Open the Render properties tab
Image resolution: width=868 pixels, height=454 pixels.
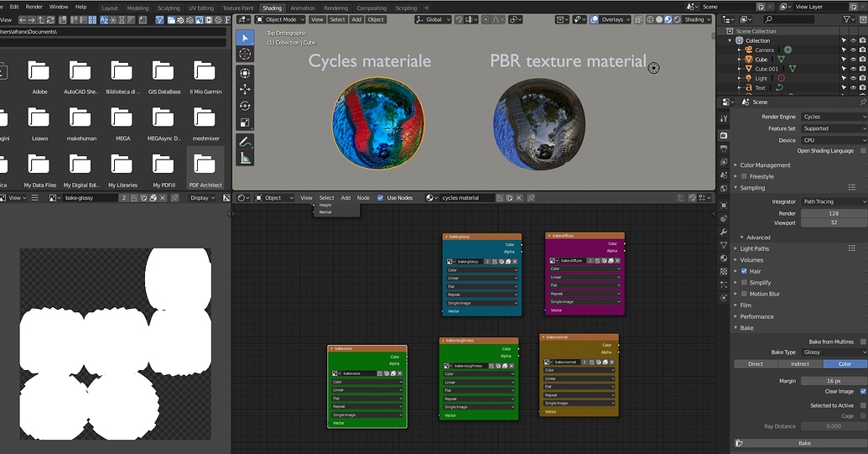(x=724, y=135)
